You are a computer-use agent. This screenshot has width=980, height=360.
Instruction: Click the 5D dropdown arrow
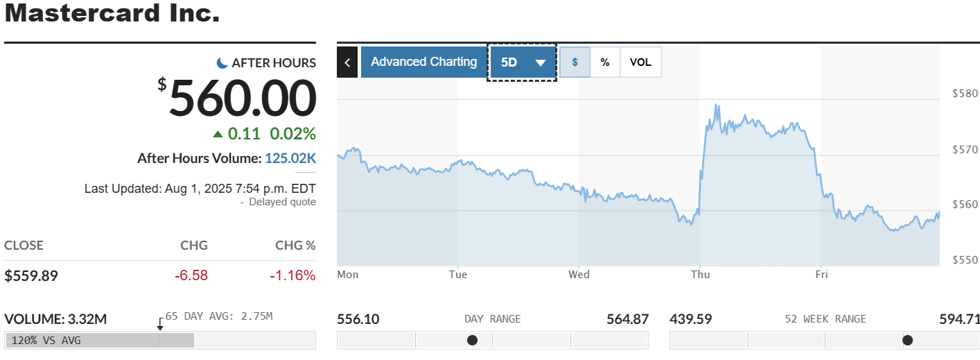(x=541, y=63)
